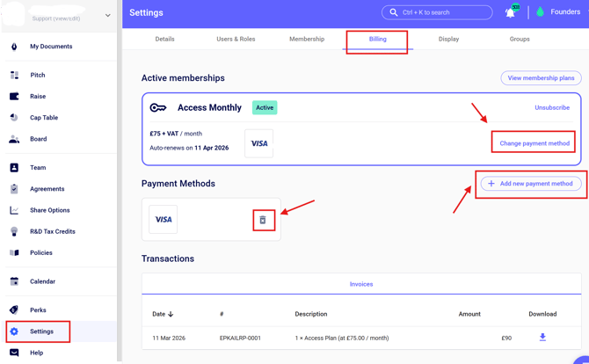This screenshot has height=364, width=589.
Task: Click the Amount column header
Action: tap(469, 314)
